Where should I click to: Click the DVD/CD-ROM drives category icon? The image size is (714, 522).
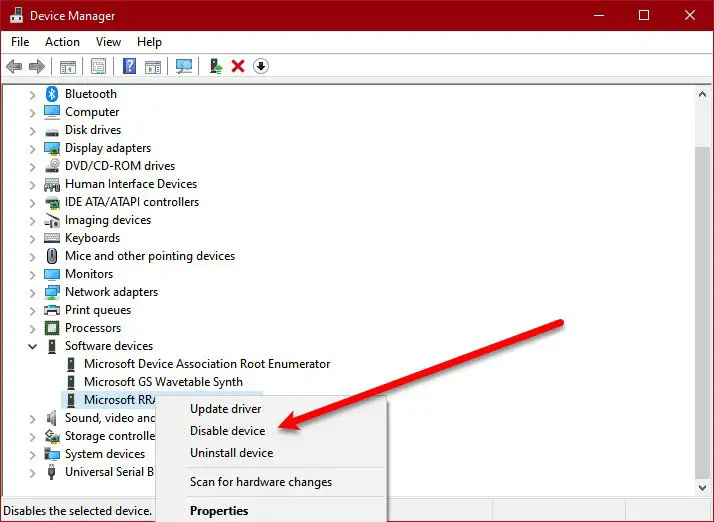[x=52, y=166]
